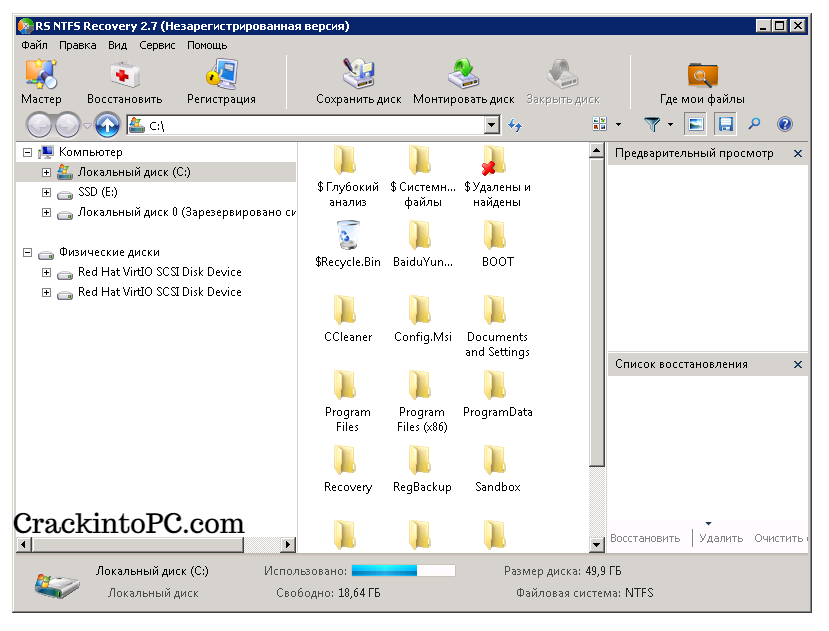
Task: Click the tree horizontal scrollbar thumb
Action: [138, 544]
